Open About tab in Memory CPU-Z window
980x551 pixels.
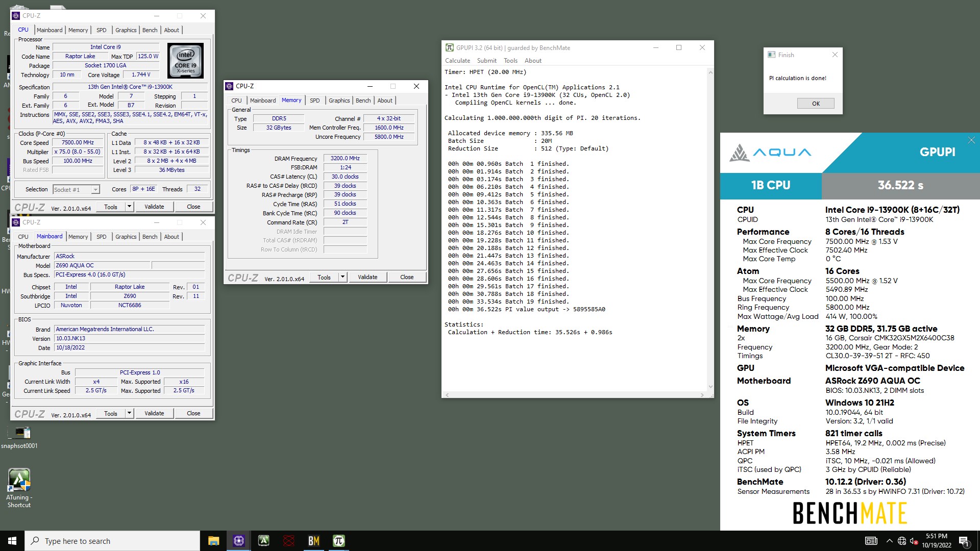[x=385, y=101]
